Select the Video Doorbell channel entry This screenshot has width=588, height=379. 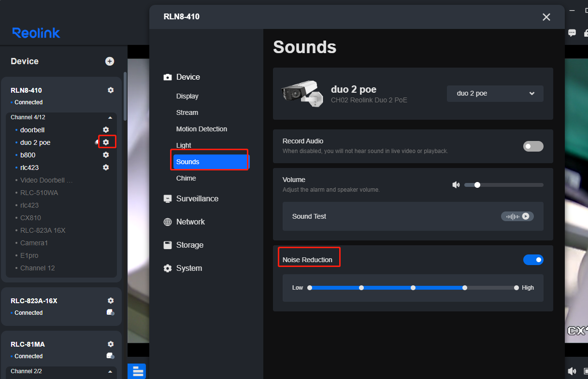pos(46,180)
